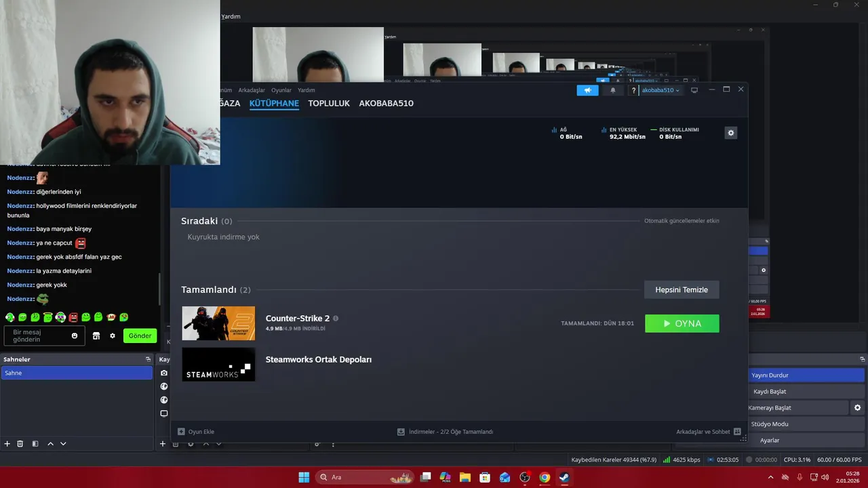The height and width of the screenshot is (488, 868).
Task: Click the Ara taskbar search box
Action: (x=365, y=477)
